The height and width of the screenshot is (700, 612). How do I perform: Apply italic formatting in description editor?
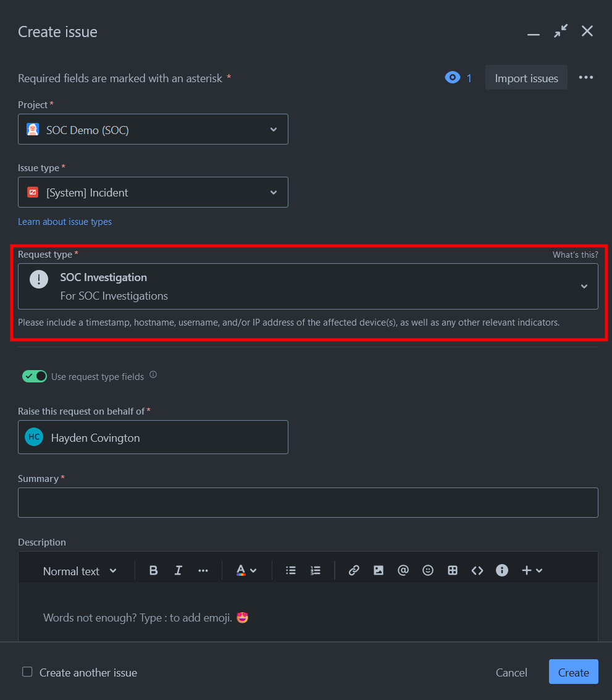[x=178, y=571]
